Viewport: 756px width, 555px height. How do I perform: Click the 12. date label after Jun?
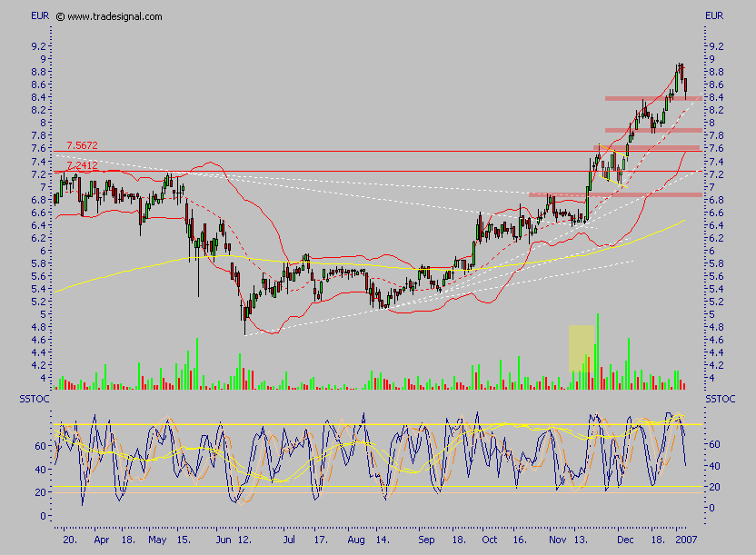point(244,540)
